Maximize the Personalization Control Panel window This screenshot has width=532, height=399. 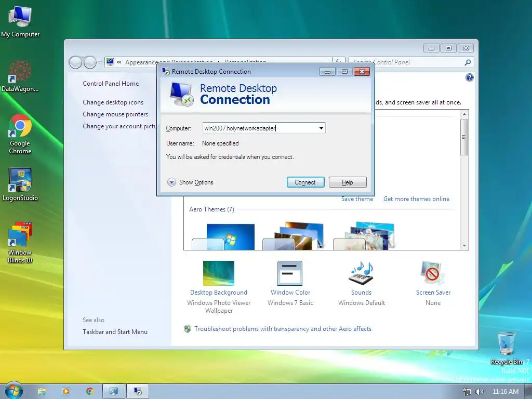coord(448,48)
